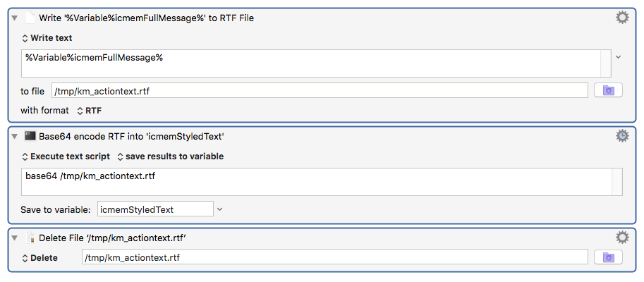Click the document icon of the Write action
The height and width of the screenshot is (282, 644).
30,18
